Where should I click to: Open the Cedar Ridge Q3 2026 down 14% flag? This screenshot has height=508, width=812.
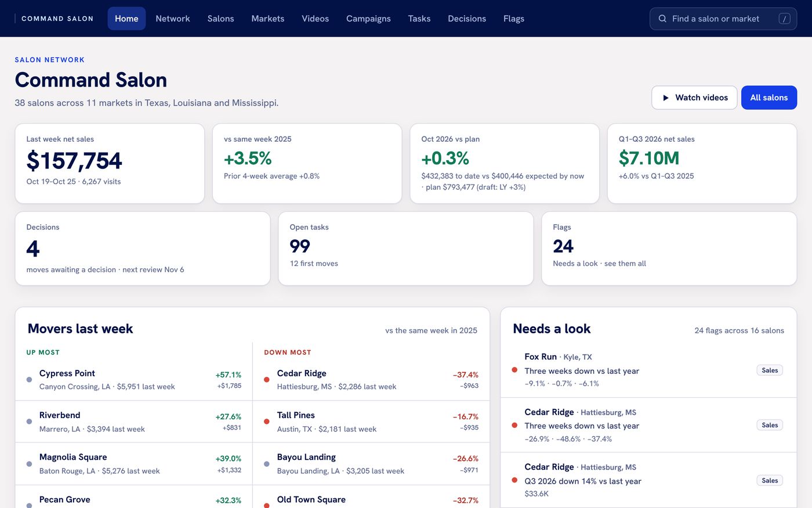[x=648, y=480]
